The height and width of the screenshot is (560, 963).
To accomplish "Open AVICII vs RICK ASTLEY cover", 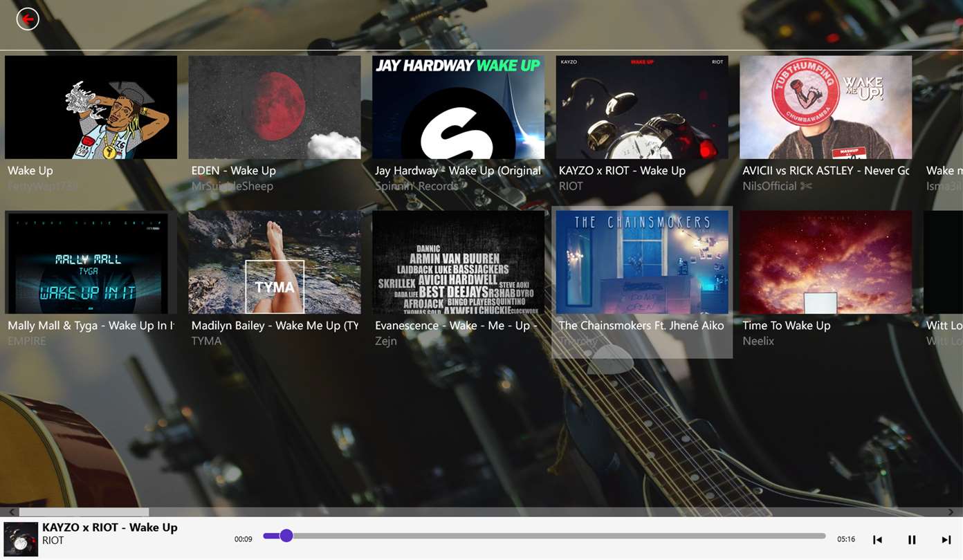I will coord(825,107).
